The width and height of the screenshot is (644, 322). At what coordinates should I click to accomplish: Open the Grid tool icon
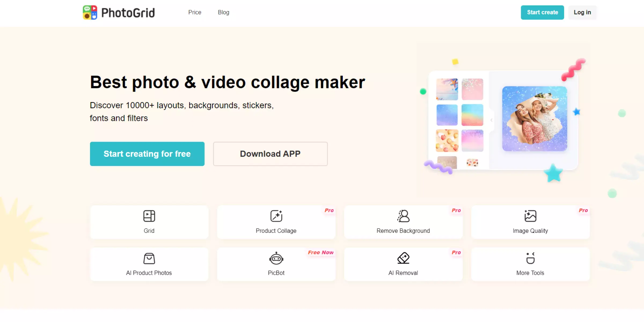click(x=149, y=216)
